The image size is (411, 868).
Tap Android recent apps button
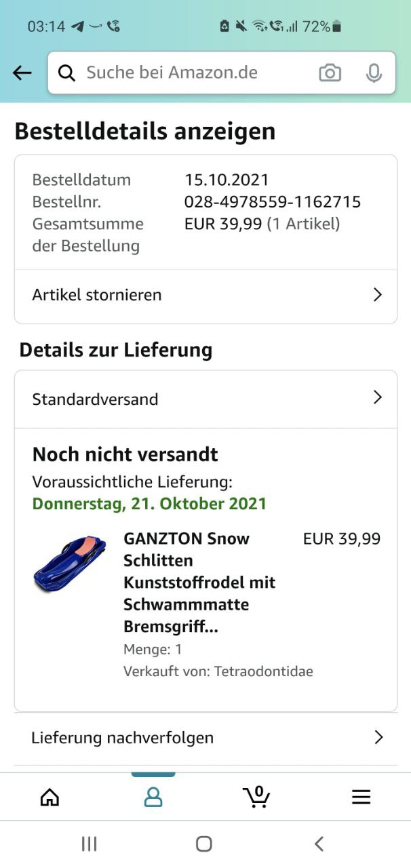click(89, 844)
